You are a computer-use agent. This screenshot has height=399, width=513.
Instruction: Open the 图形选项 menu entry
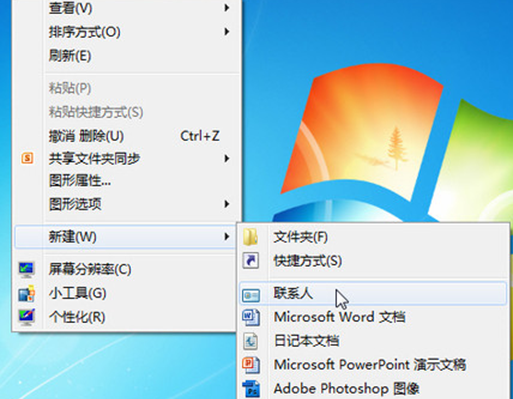point(126,204)
